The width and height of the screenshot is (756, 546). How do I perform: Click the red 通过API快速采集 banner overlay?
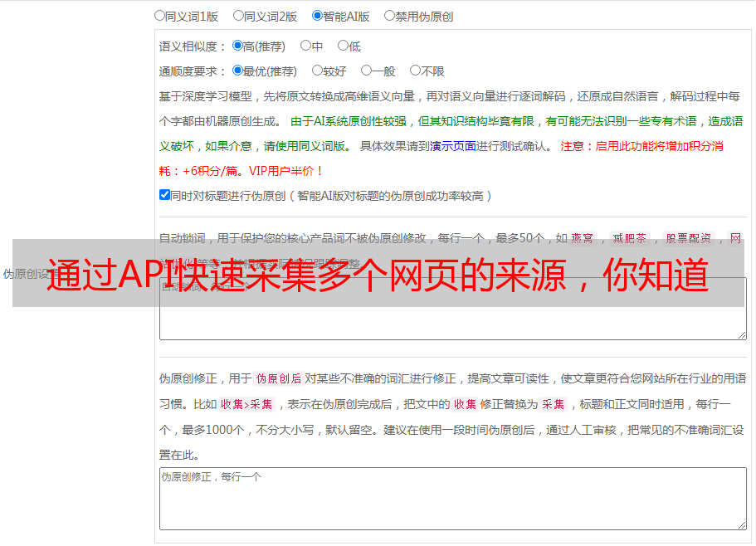pos(378,275)
